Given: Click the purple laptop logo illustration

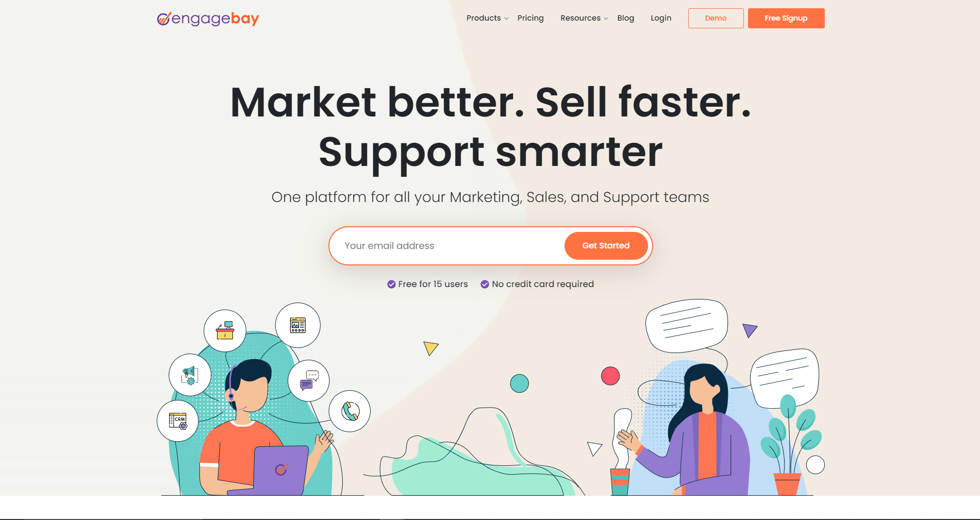Looking at the screenshot, I should click(281, 469).
